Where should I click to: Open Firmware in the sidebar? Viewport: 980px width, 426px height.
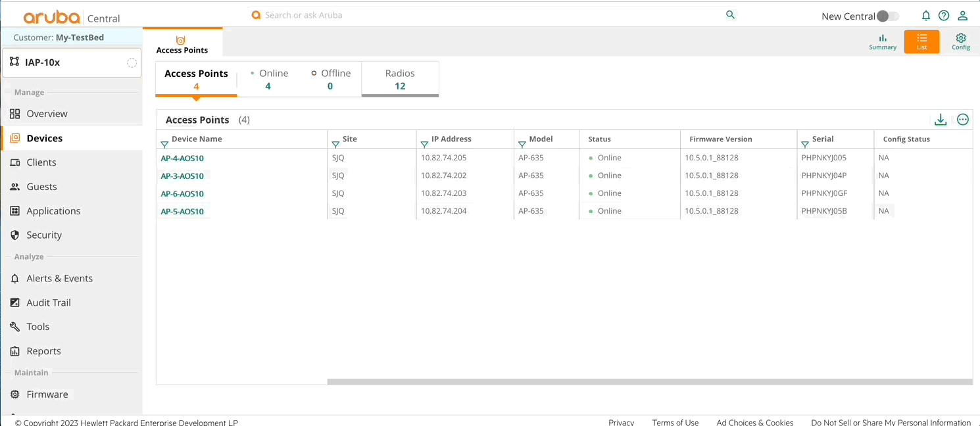71,394
